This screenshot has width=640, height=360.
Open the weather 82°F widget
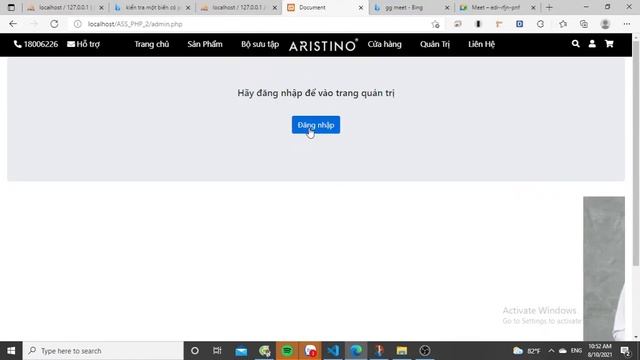point(527,351)
